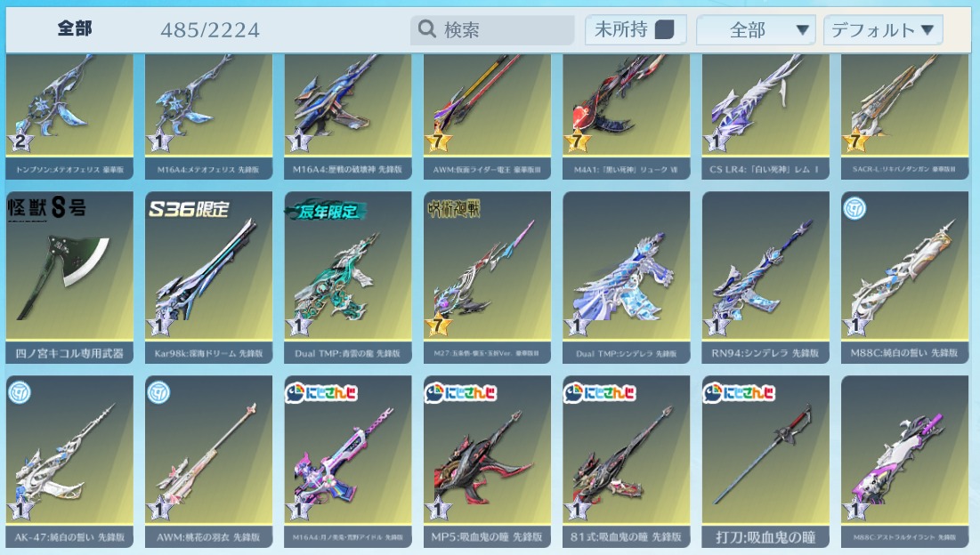Select the Dual TMP 青雲の龍 skin

pos(348,277)
